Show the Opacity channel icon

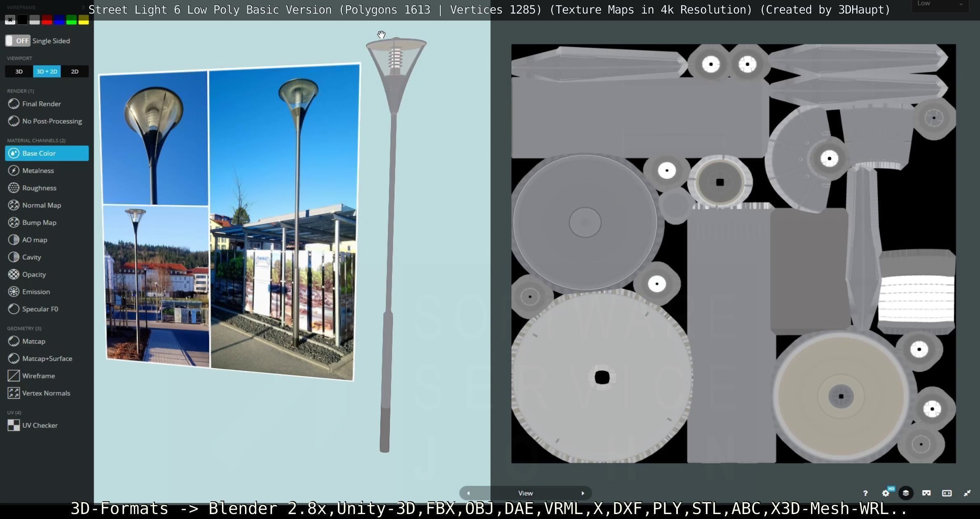(x=14, y=274)
